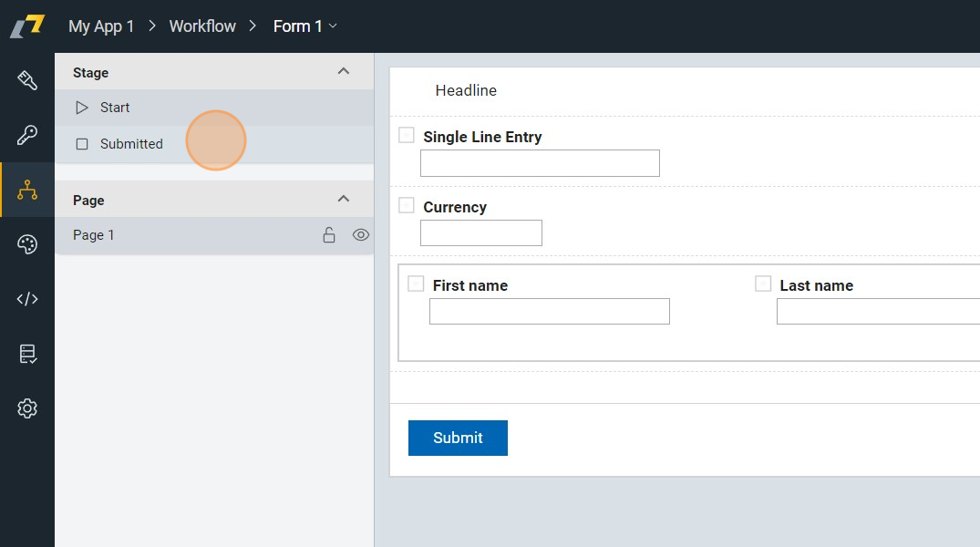Open the color palette style icon

tap(27, 244)
